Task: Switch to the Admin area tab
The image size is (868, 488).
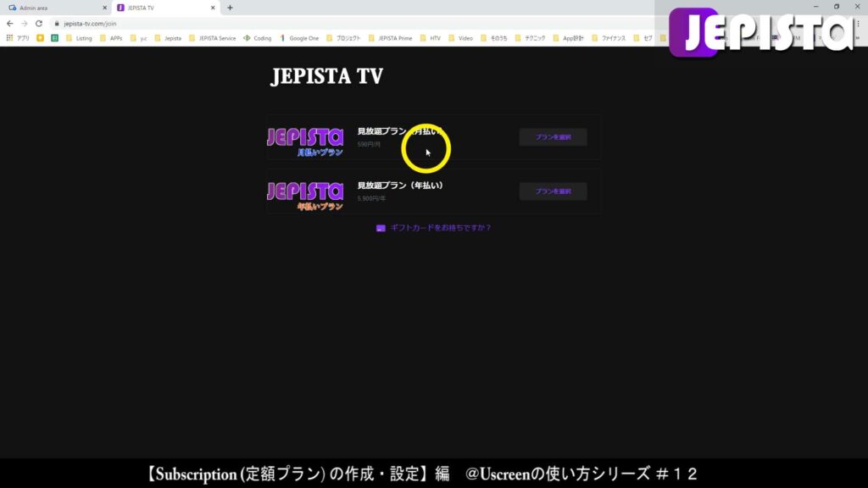Action: click(x=57, y=8)
